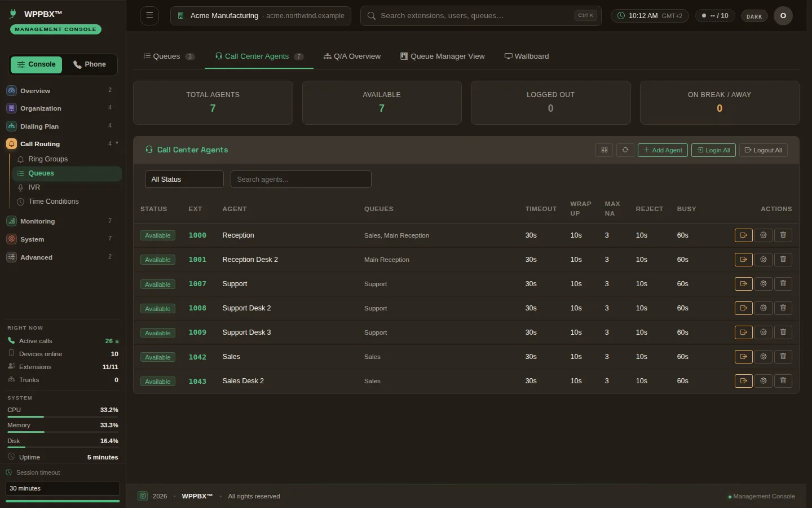
Task: Click the Login All button
Action: pyautogui.click(x=713, y=150)
